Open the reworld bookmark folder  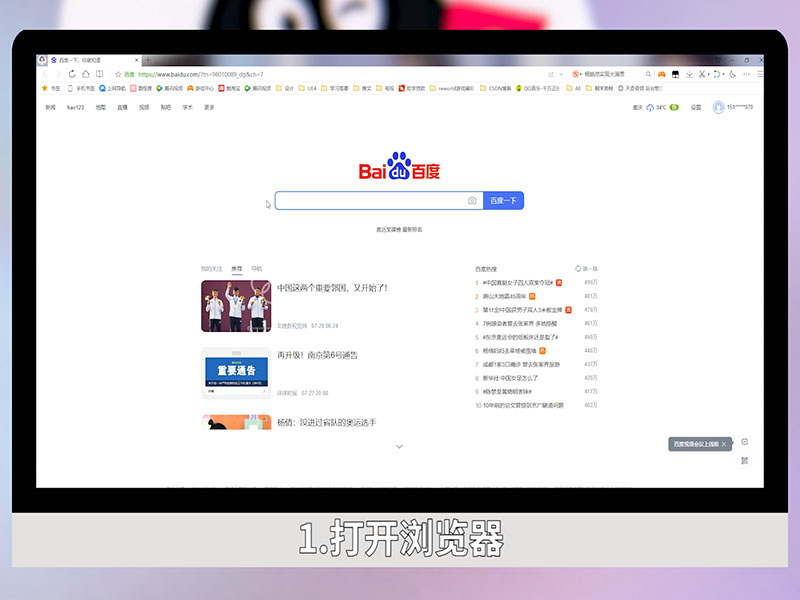452,88
